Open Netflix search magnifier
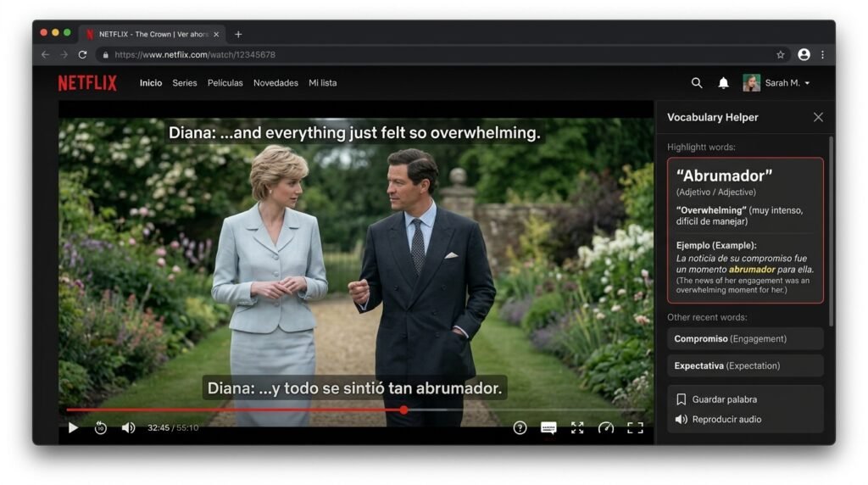This screenshot has width=868, height=485. (x=697, y=83)
